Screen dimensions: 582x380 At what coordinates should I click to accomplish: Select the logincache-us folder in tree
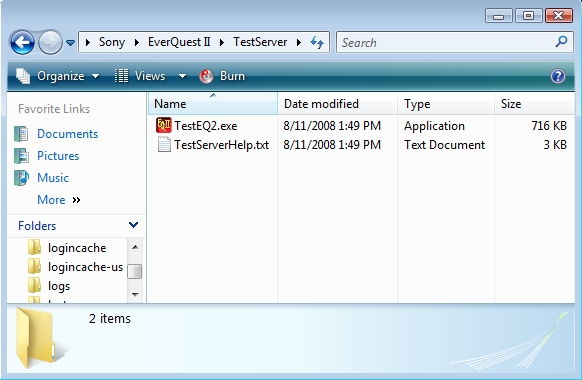tap(85, 267)
